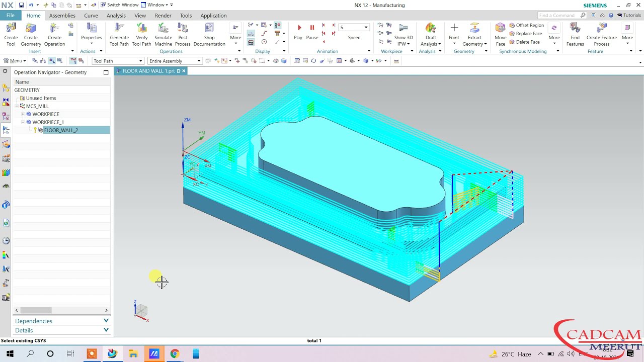This screenshot has height=362, width=644.
Task: Switch to the View ribbon tab
Action: (x=140, y=16)
